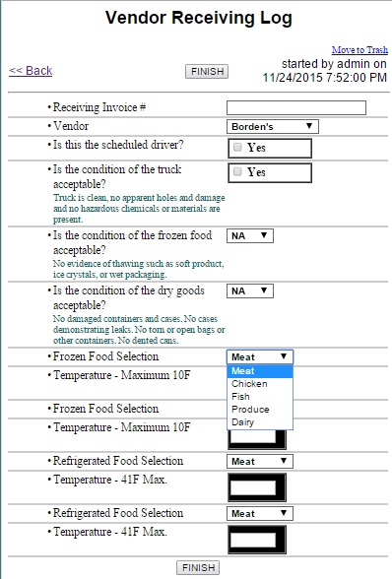Image resolution: width=392 pixels, height=579 pixels.
Task: Open the Vendor dropdown showing Borden's
Action: (272, 127)
